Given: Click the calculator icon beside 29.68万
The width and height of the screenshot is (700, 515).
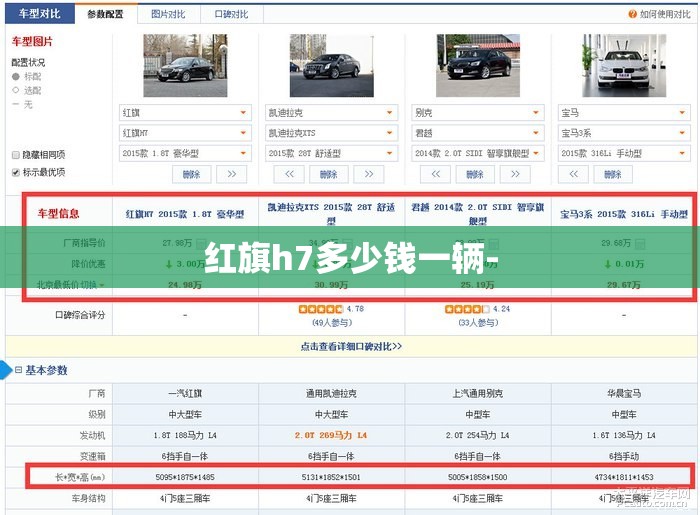Looking at the screenshot, I should (640, 244).
